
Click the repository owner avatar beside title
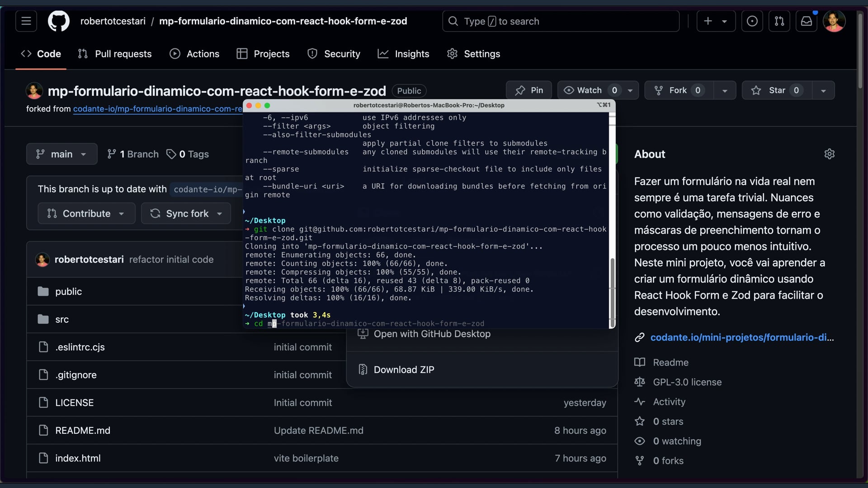(x=34, y=91)
